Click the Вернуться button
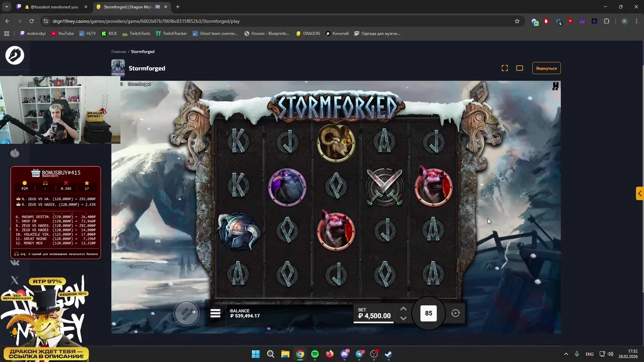 546,68
